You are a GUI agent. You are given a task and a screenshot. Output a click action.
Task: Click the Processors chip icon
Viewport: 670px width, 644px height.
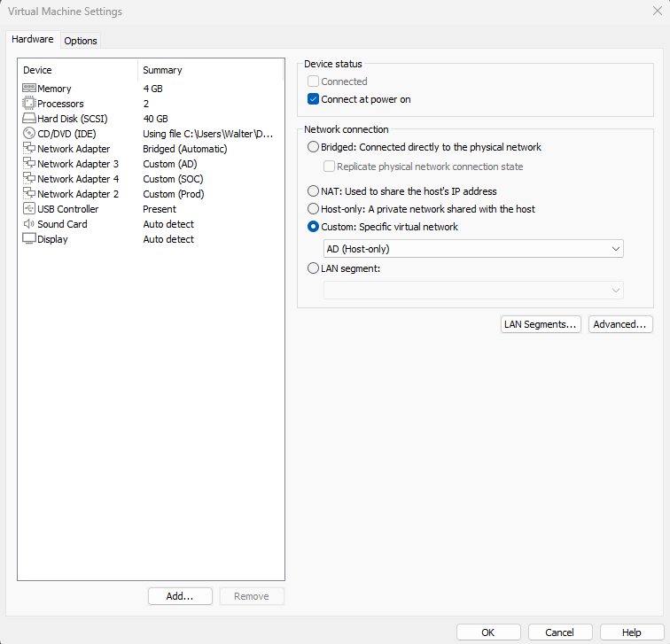[x=28, y=104]
